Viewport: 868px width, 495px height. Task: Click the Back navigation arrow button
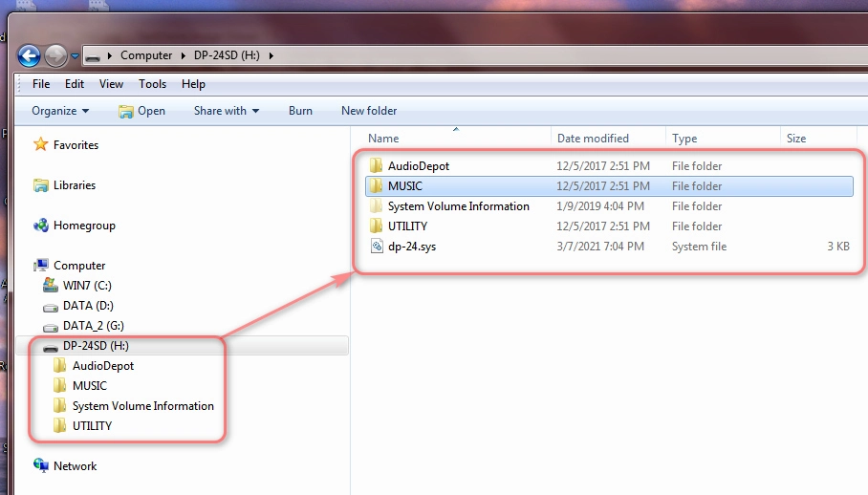coord(29,55)
